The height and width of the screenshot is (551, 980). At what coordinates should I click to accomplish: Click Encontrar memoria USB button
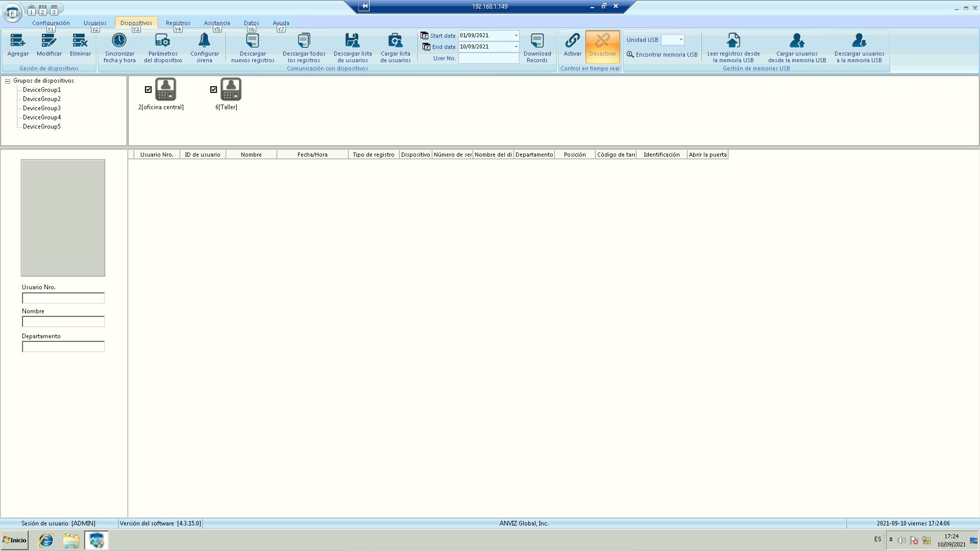662,55
